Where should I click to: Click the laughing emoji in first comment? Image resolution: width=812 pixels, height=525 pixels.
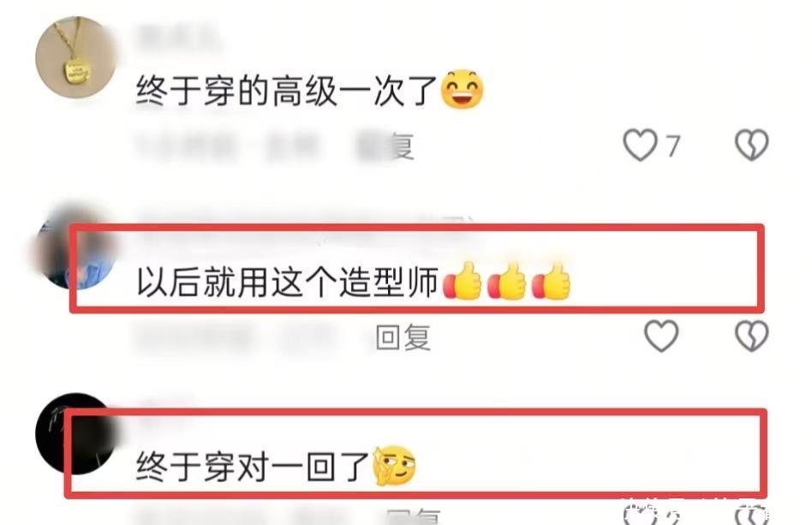[x=462, y=89]
